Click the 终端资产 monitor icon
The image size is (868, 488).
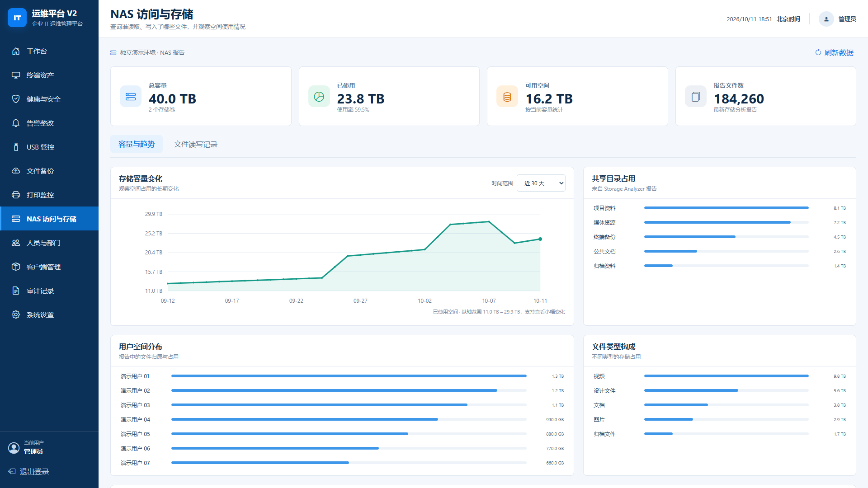(x=16, y=75)
